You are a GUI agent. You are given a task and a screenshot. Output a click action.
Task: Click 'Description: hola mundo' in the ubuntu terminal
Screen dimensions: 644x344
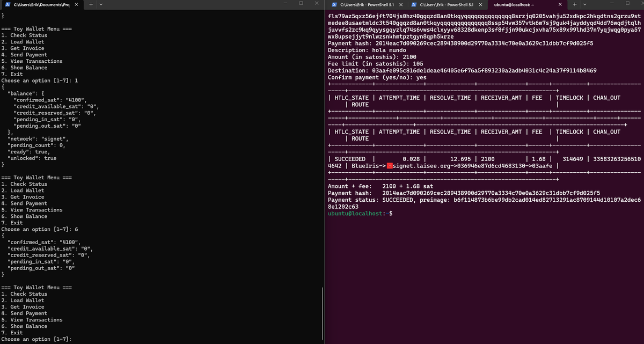pyautogui.click(x=367, y=50)
